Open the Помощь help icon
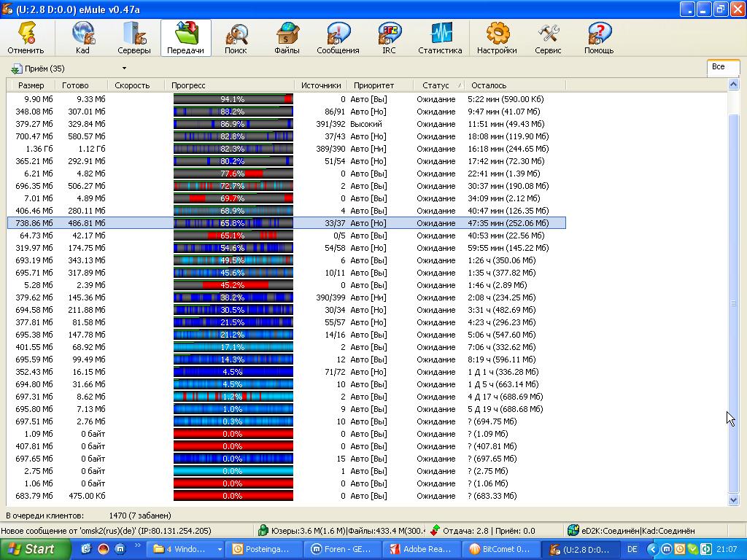The image size is (747, 560). 599,38
